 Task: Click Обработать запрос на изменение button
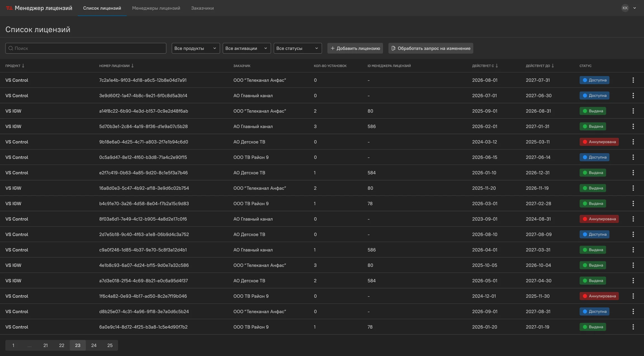(430, 48)
